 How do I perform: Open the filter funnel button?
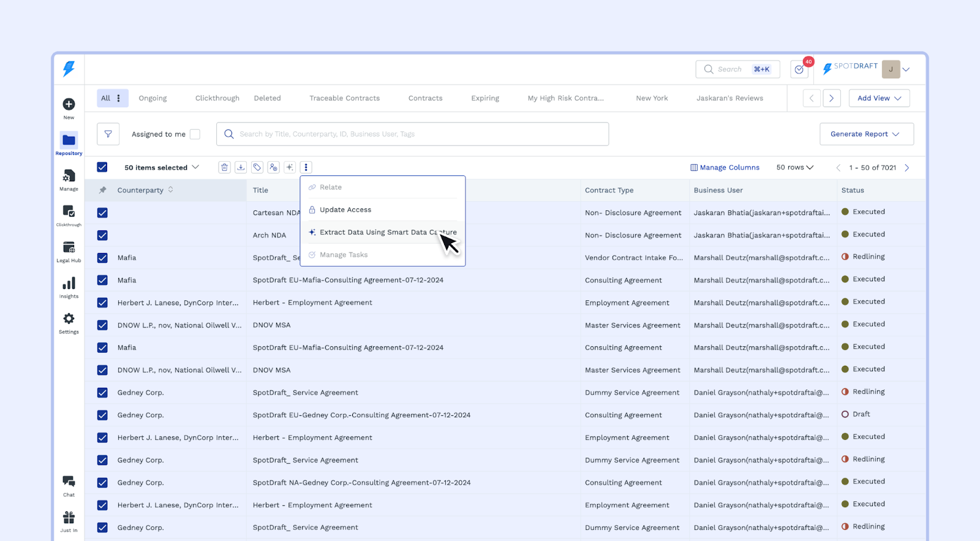(108, 134)
